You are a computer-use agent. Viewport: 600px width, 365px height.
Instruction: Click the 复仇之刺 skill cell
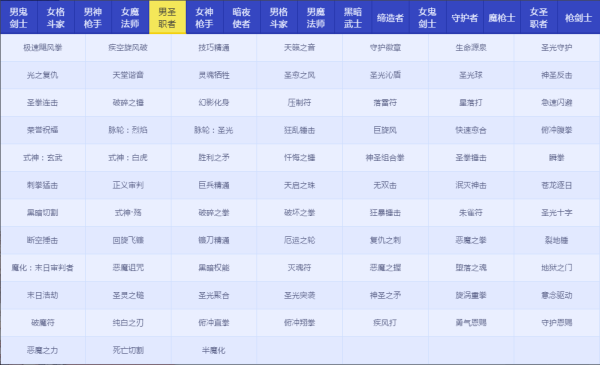(x=385, y=240)
